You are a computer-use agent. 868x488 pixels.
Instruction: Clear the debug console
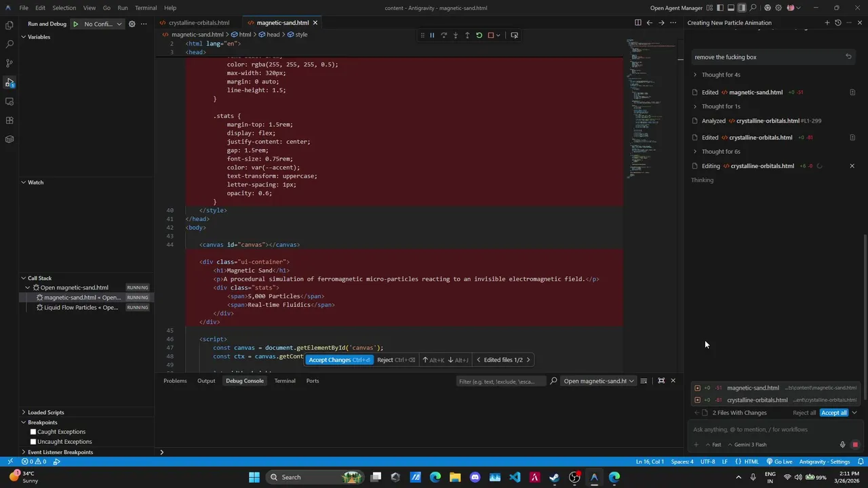point(644,381)
